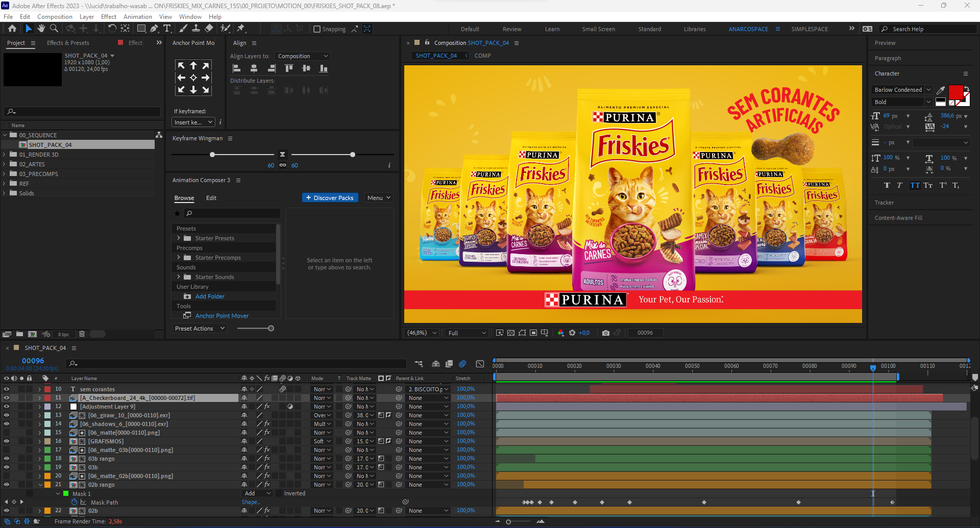Open the Composition menu
Screen dimensions: 980x528
tap(55, 17)
